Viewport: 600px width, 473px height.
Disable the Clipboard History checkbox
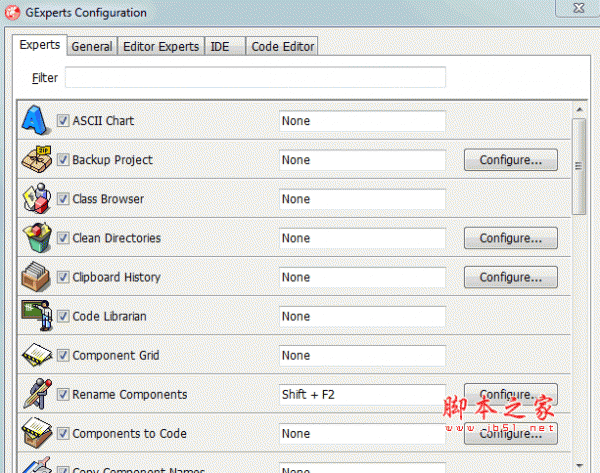point(63,277)
